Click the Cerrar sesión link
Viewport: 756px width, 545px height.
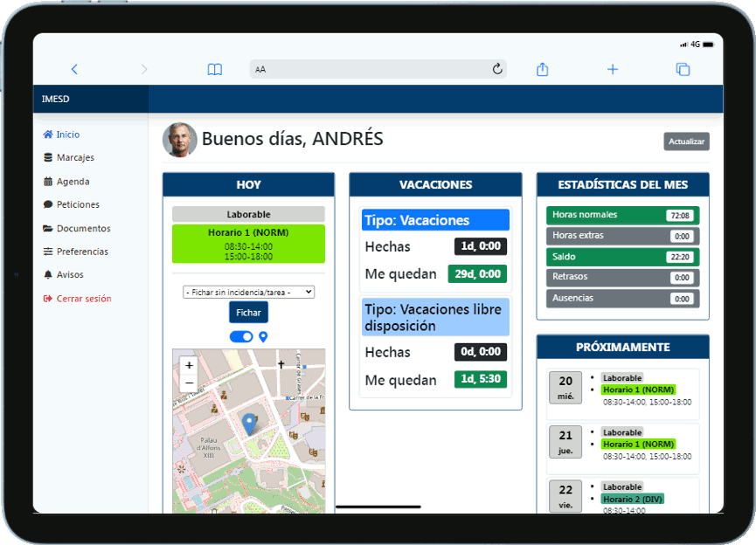coord(83,299)
